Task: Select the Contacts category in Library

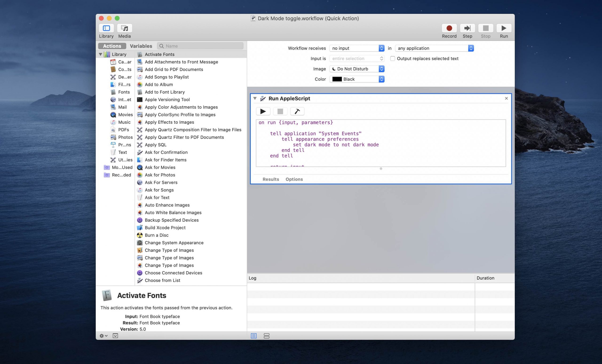Action: coord(121,69)
